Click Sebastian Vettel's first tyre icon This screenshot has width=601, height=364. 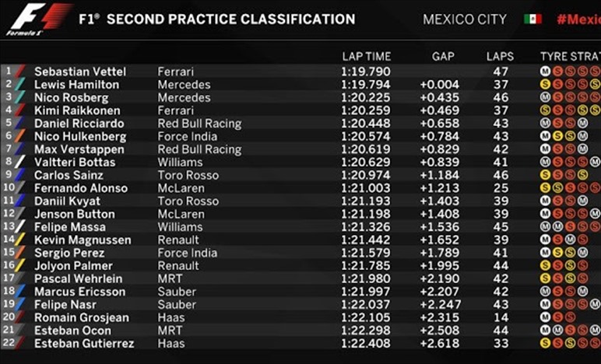pos(545,72)
